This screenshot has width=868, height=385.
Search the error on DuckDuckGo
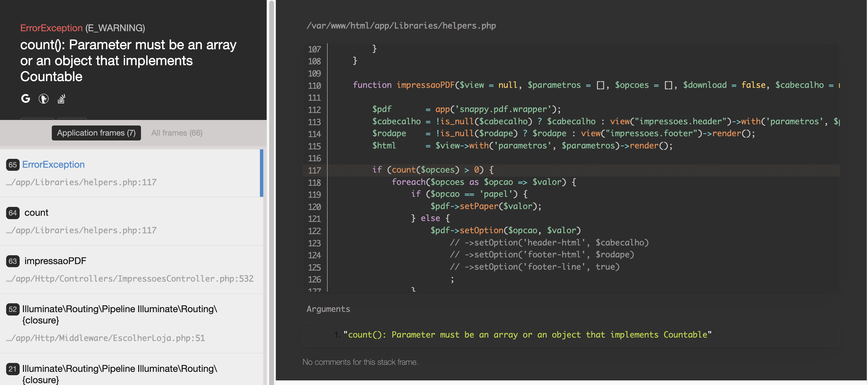pyautogui.click(x=44, y=99)
